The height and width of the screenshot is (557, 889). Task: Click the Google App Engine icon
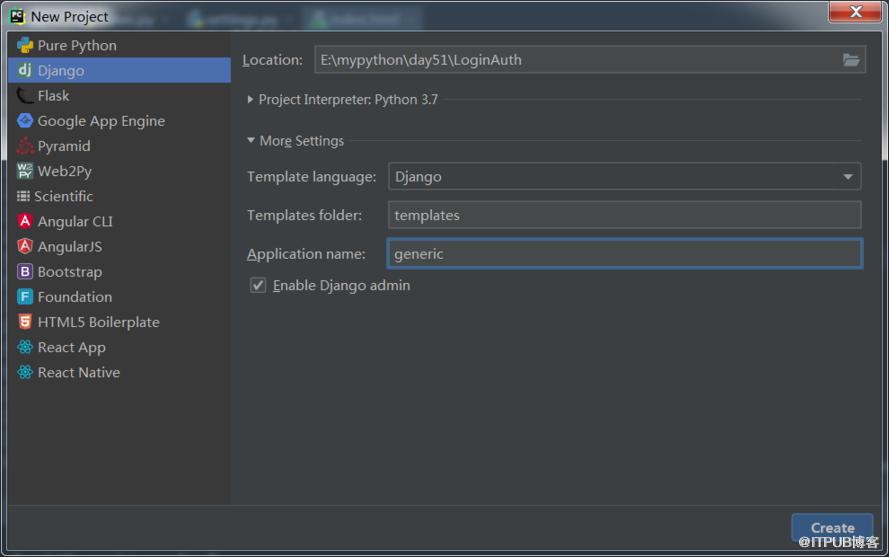pos(25,120)
